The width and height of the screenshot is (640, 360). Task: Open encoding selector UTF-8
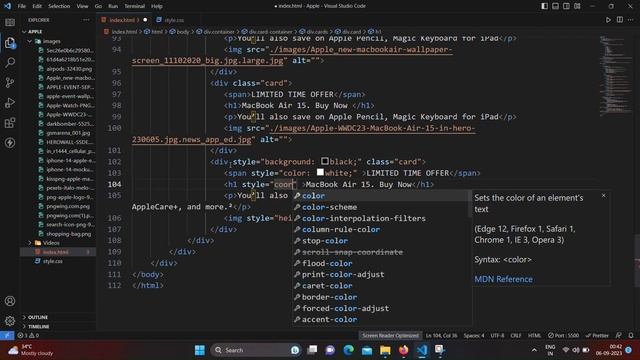coord(497,336)
